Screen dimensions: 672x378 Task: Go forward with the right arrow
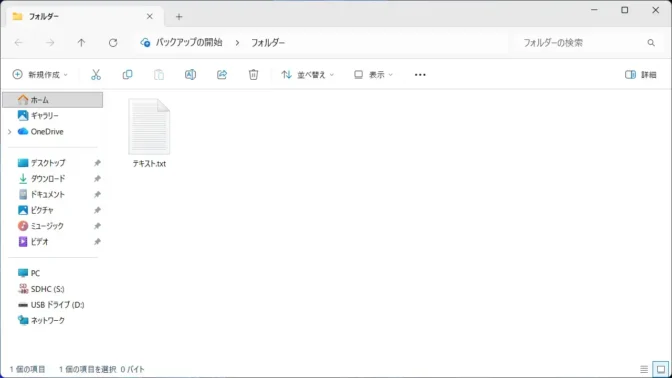click(x=50, y=42)
